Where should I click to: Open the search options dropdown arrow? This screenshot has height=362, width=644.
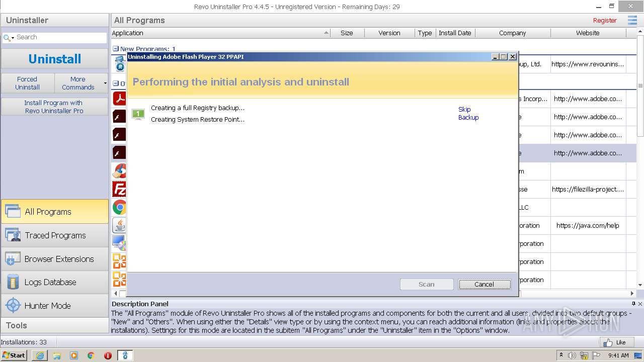click(x=13, y=38)
